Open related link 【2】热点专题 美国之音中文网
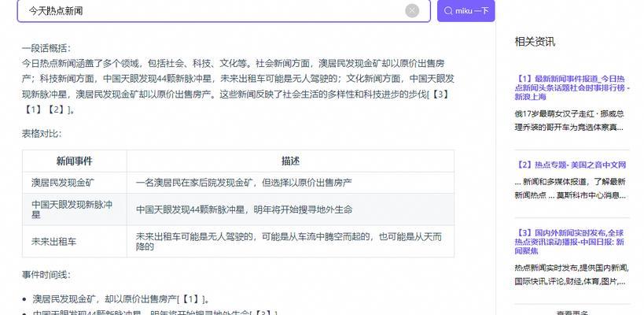 (571, 165)
